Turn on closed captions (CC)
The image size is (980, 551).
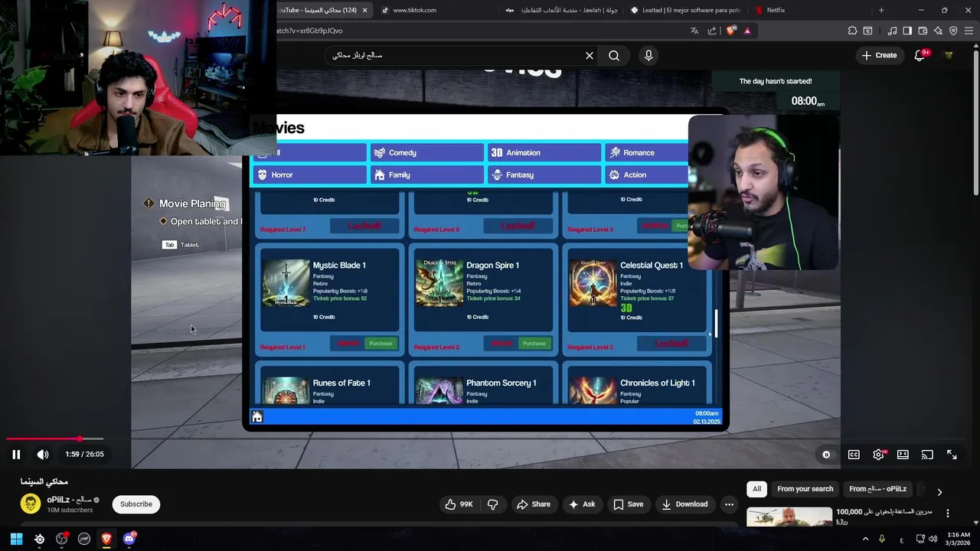854,455
